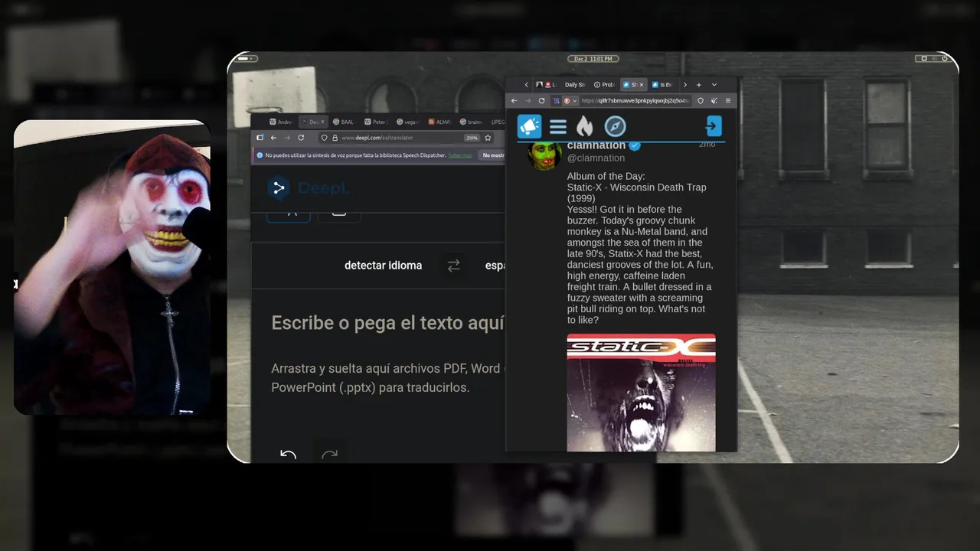
Task: Close the DeepL tab
Action: coord(322,122)
